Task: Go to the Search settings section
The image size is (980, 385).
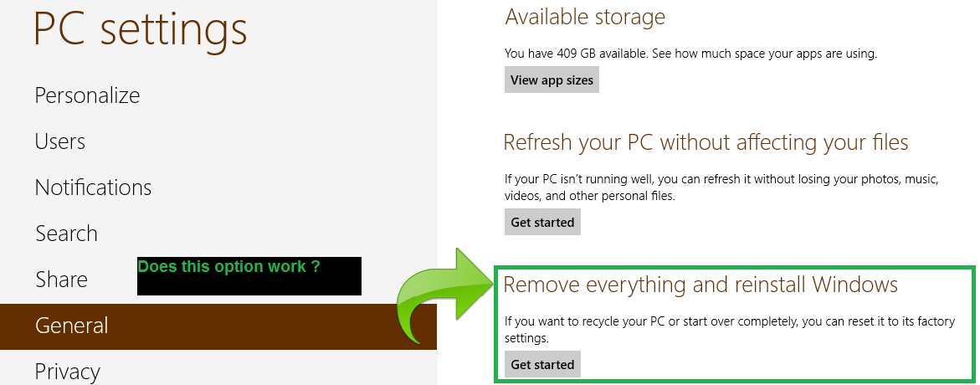Action: pos(66,234)
